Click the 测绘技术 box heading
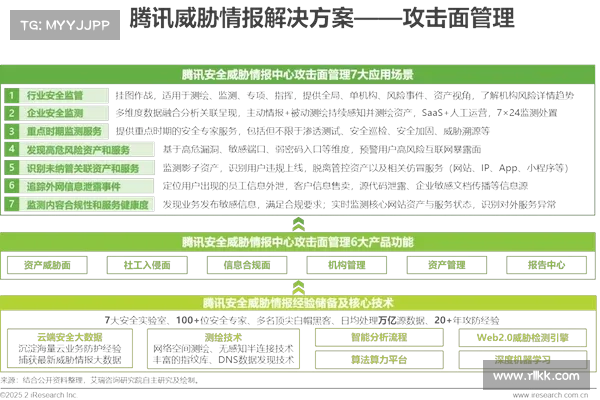 coord(223,338)
